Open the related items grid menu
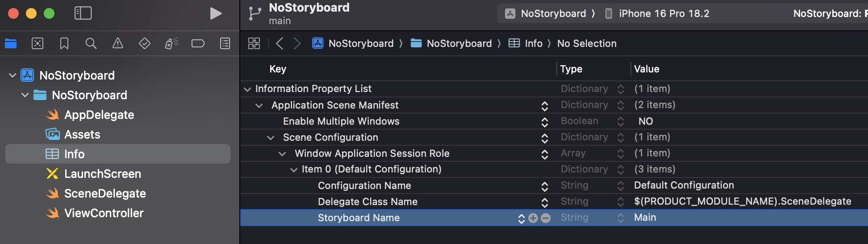 click(x=254, y=43)
